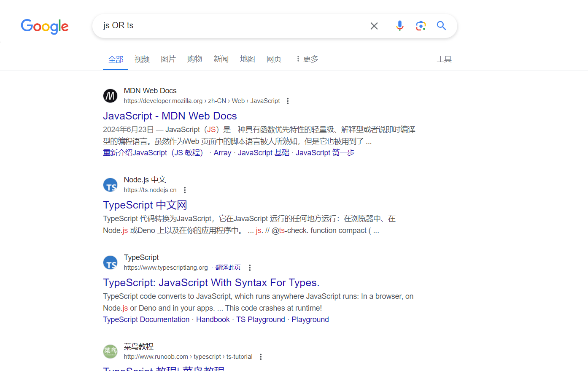
Task: Click the Node.js 中文 site name
Action: pos(145,180)
